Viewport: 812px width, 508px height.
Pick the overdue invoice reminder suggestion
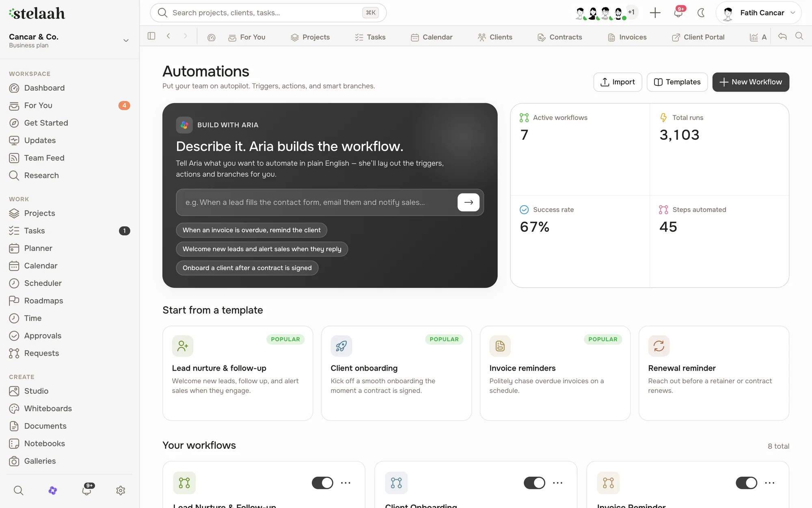pyautogui.click(x=251, y=230)
